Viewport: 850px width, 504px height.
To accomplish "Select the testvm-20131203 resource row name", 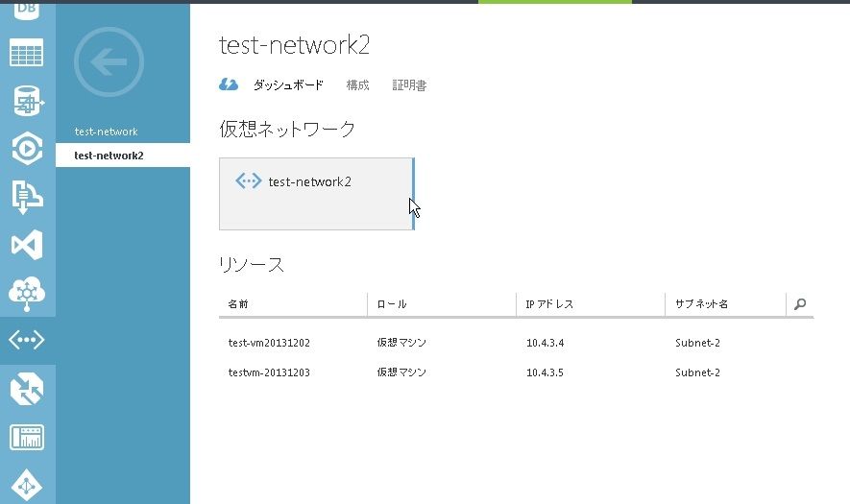I will pyautogui.click(x=269, y=372).
